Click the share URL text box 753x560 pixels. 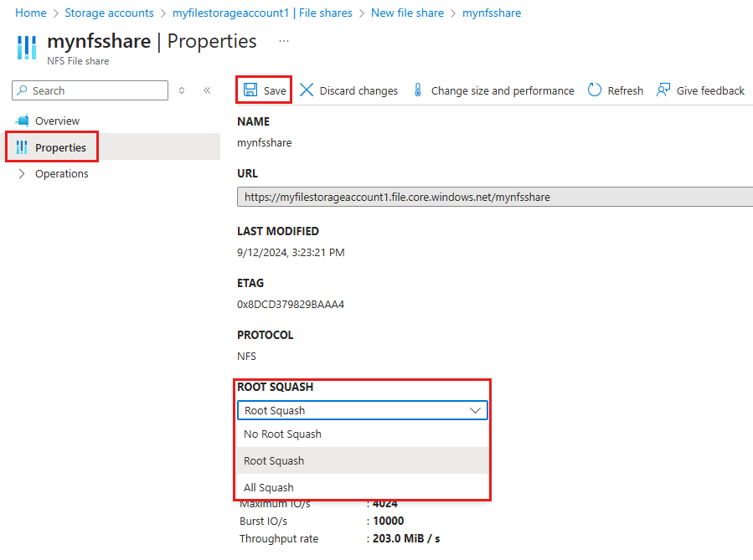pyautogui.click(x=495, y=198)
